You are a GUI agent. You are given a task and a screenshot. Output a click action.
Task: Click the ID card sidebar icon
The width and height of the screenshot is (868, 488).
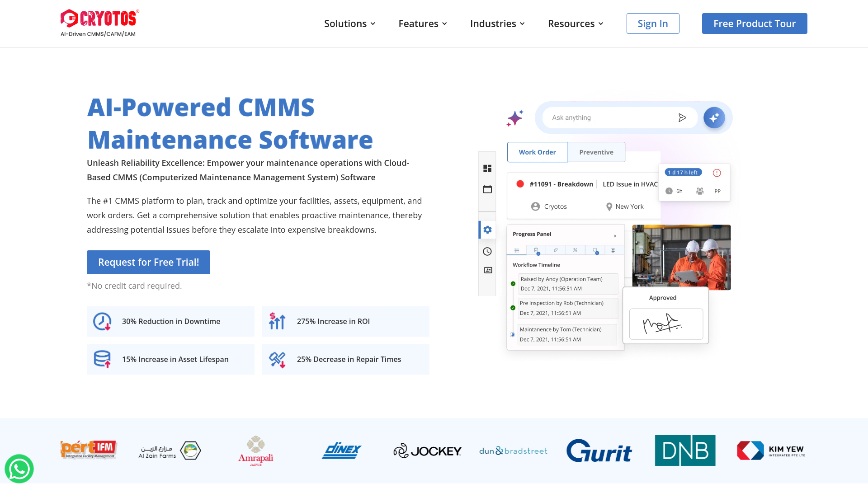pyautogui.click(x=488, y=270)
